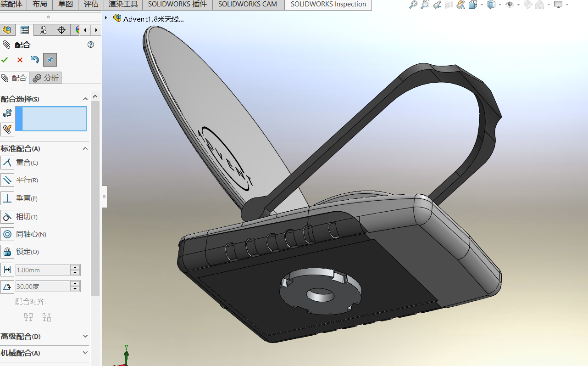Image resolution: width=588 pixels, height=366 pixels.
Task: Open the Display Style dropdown arrow
Action: click(x=500, y=5)
